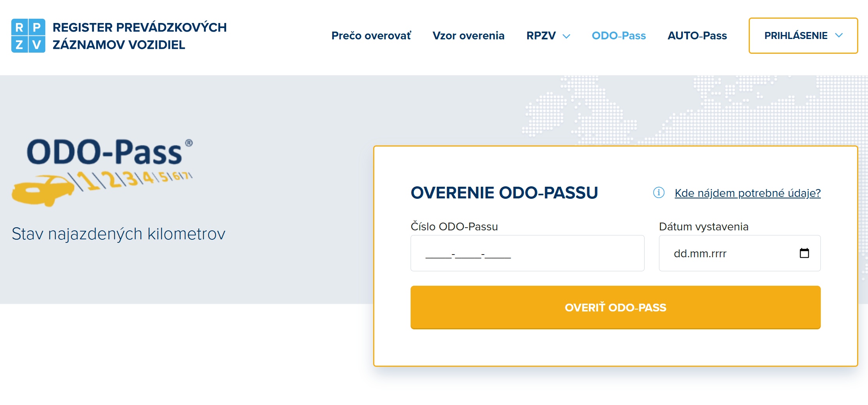Open the PRIHLÁSENIE dropdown
This screenshot has height=405, width=868.
coord(803,35)
